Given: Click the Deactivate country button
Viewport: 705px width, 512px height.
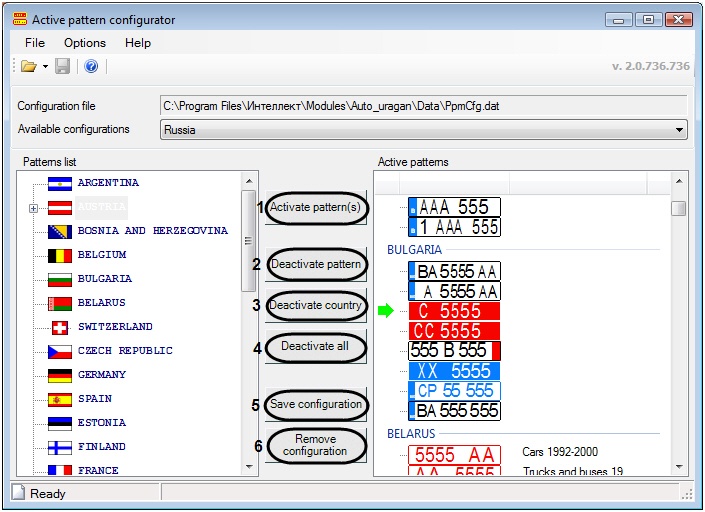Looking at the screenshot, I should (x=315, y=306).
